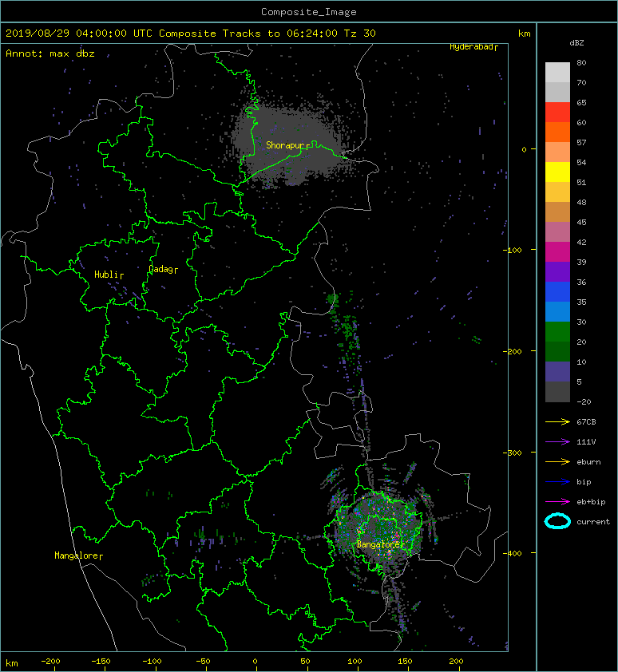Click the 0 tick on the bottom km axis

[x=255, y=662]
